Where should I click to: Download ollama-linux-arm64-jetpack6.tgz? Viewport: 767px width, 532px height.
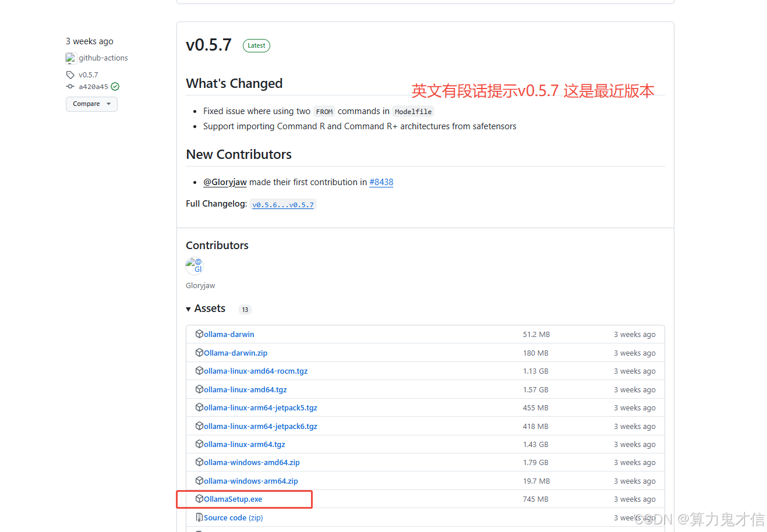(x=260, y=426)
